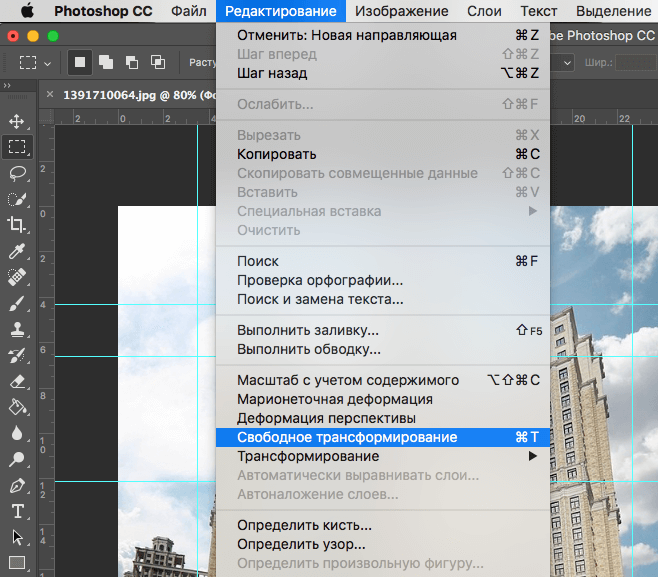Select the Eraser tool
The height and width of the screenshot is (577, 658).
17,381
